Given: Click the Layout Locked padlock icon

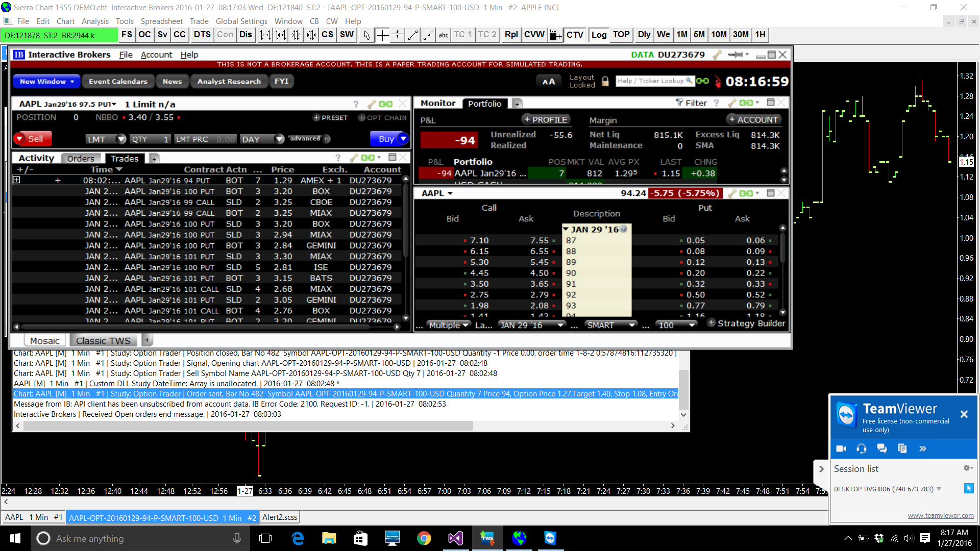Looking at the screenshot, I should (605, 81).
